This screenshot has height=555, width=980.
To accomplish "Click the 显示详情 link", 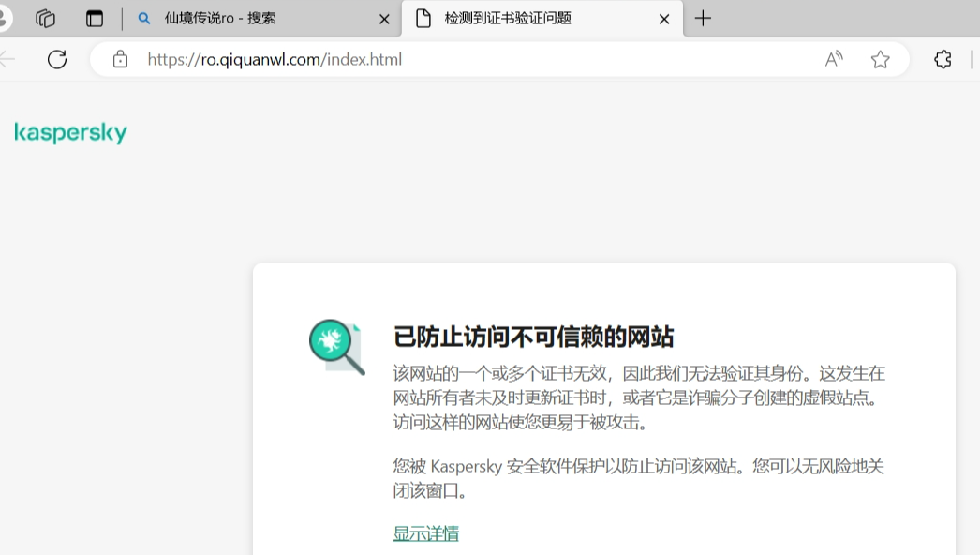I will click(x=425, y=533).
